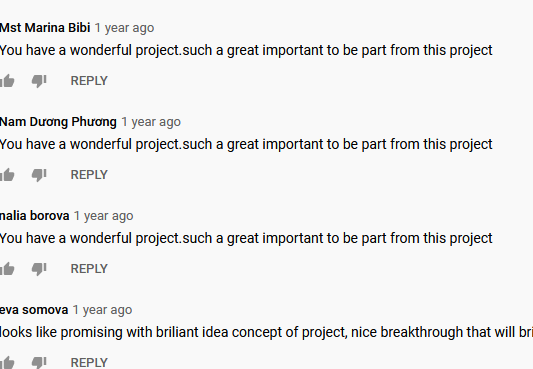This screenshot has height=369, width=533.
Task: Open timestamp link of nalia borova's comment
Action: [x=103, y=216]
